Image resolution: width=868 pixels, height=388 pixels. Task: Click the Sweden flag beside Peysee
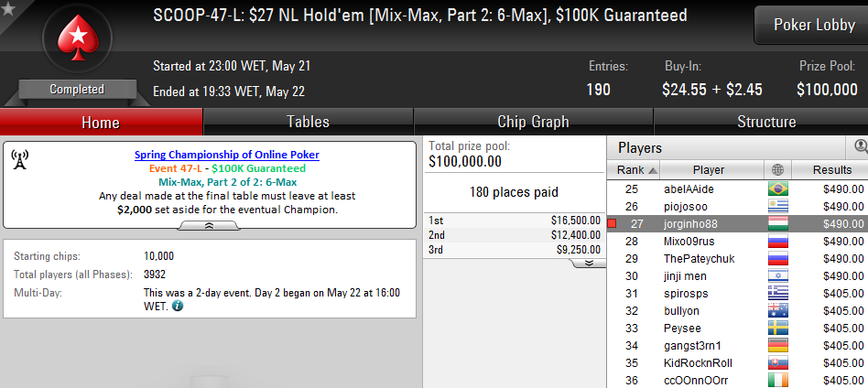coord(777,329)
